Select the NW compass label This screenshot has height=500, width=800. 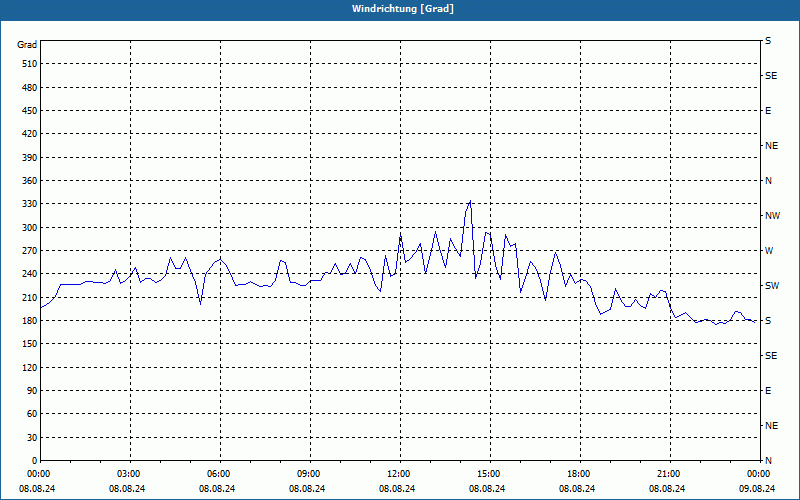(x=772, y=216)
